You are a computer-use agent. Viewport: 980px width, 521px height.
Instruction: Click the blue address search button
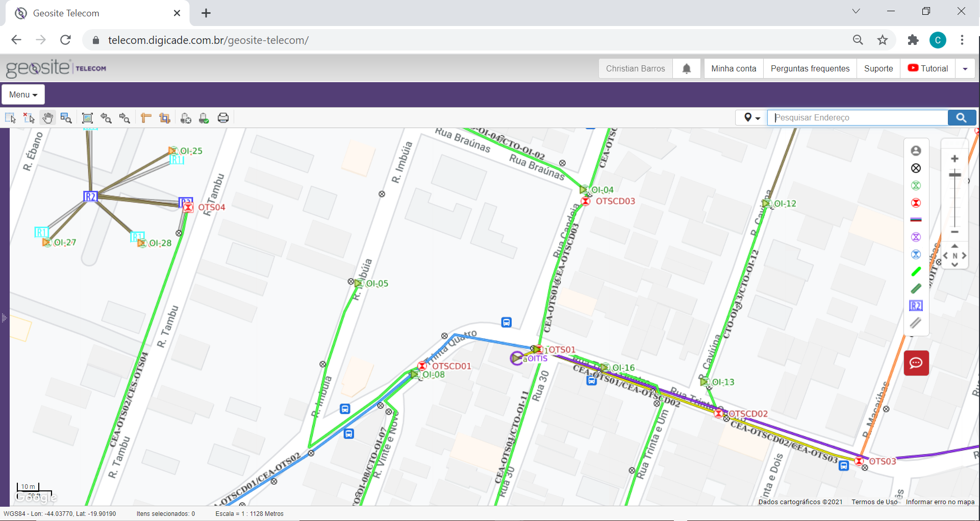(x=962, y=118)
